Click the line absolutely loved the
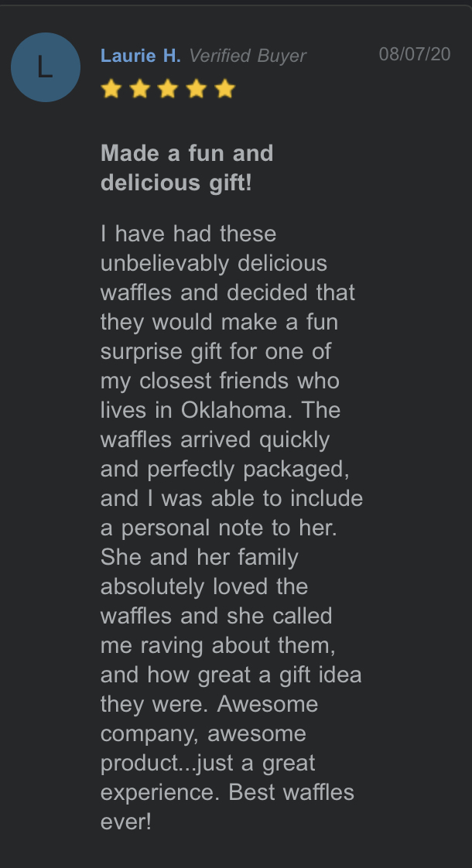Viewport: 472px width, 868px height. [x=204, y=586]
